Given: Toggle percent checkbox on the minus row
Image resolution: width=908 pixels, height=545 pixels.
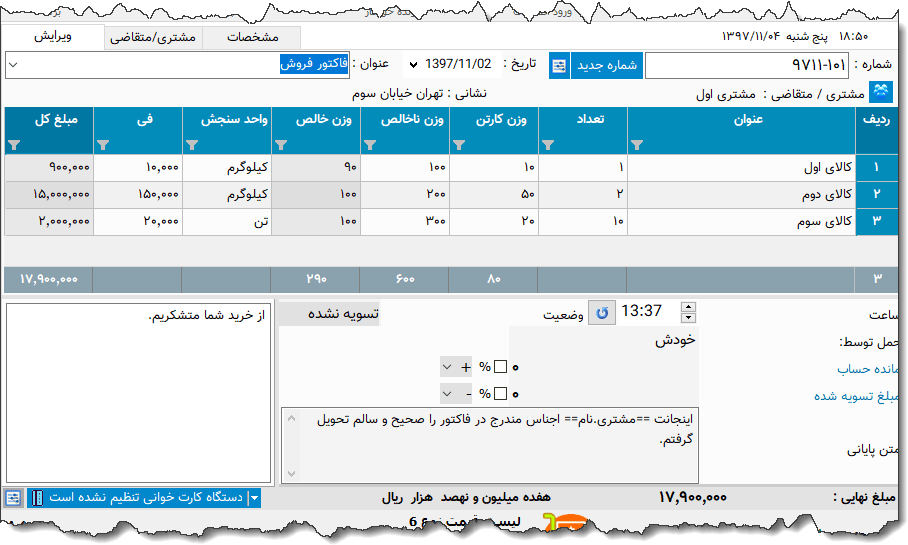Looking at the screenshot, I should point(501,393).
